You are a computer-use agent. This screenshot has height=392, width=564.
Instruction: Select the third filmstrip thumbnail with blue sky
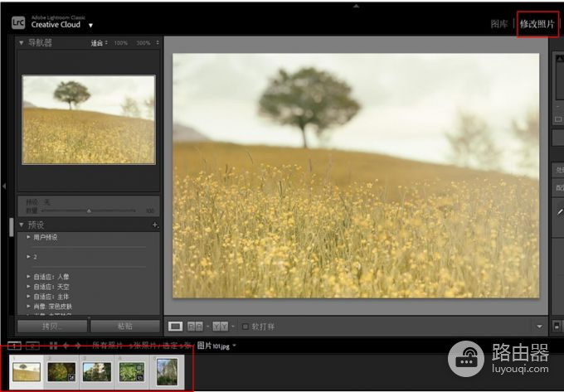tap(97, 372)
